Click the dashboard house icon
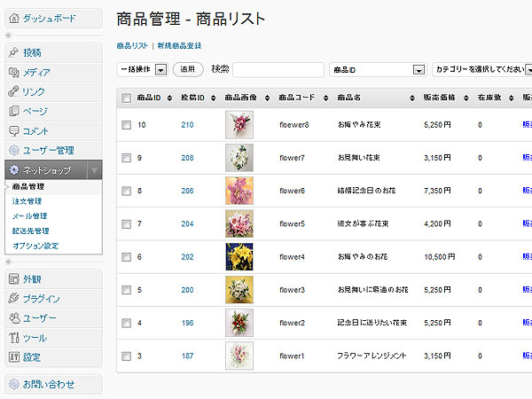This screenshot has height=399, width=532. (14, 18)
